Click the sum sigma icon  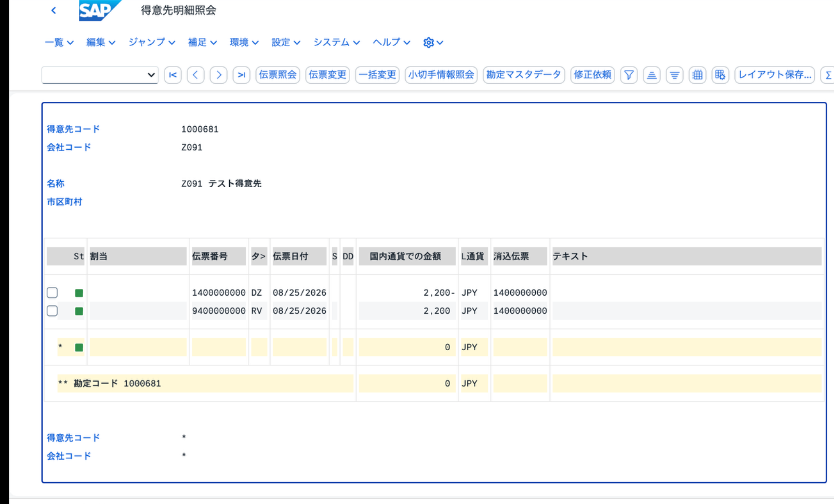[828, 75]
